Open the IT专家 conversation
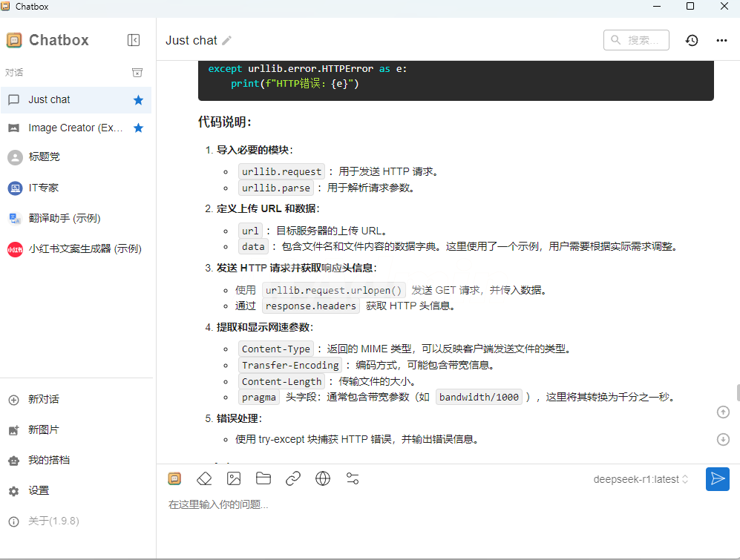The image size is (740, 560). [43, 188]
